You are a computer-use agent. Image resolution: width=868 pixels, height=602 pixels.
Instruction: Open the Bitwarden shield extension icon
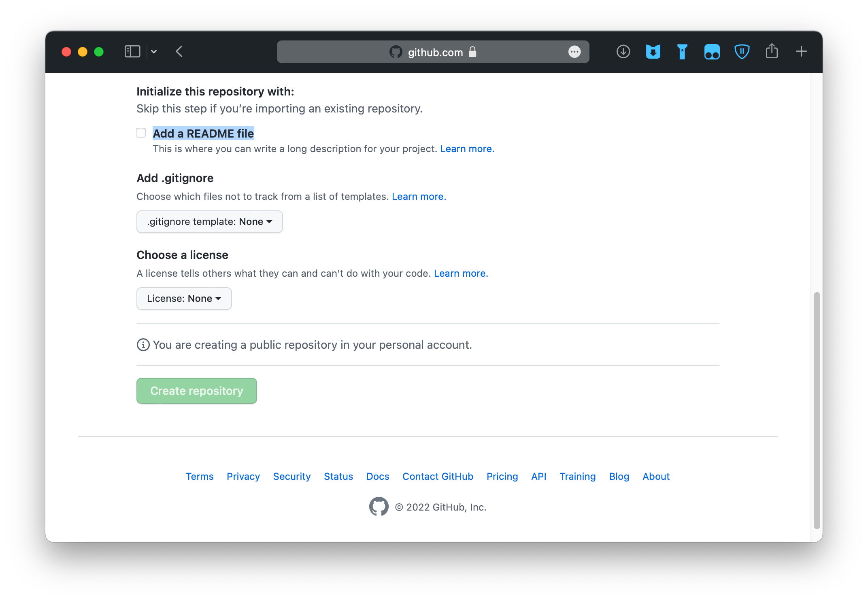click(742, 52)
